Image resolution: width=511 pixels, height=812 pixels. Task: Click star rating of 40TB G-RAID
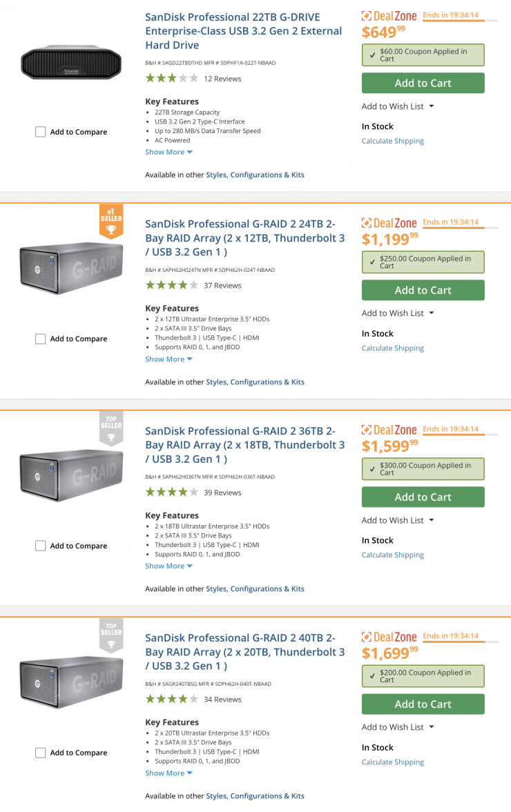point(171,700)
